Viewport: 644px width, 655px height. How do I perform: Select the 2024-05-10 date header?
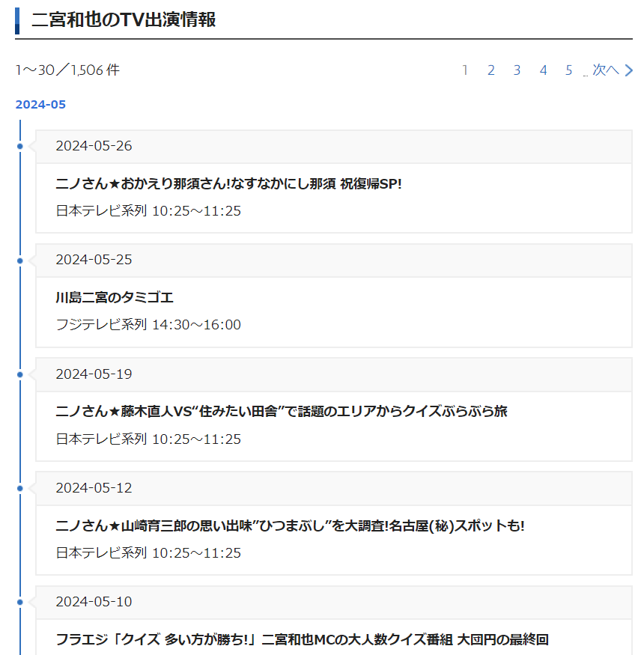[x=333, y=602]
